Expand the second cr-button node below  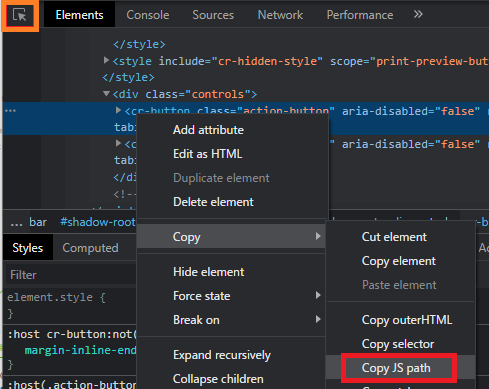click(118, 143)
